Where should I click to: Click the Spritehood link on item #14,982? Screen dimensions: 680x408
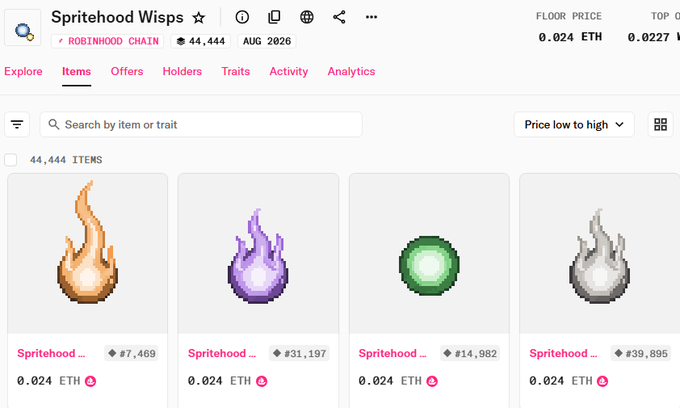point(392,353)
